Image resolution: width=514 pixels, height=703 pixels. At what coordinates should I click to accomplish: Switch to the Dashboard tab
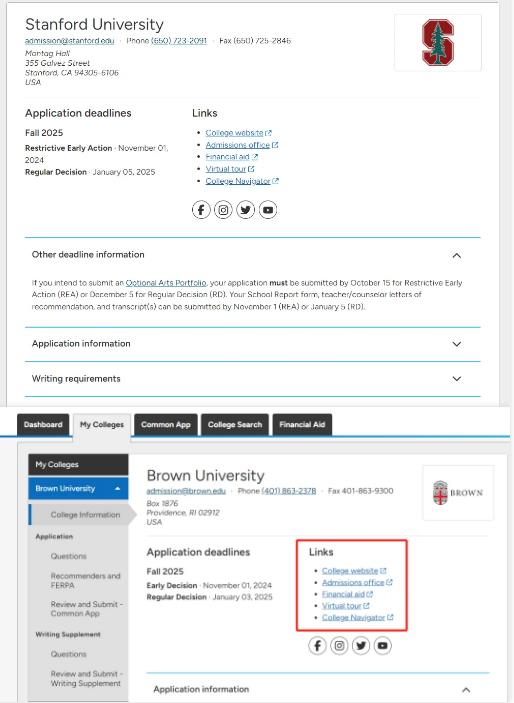click(43, 425)
